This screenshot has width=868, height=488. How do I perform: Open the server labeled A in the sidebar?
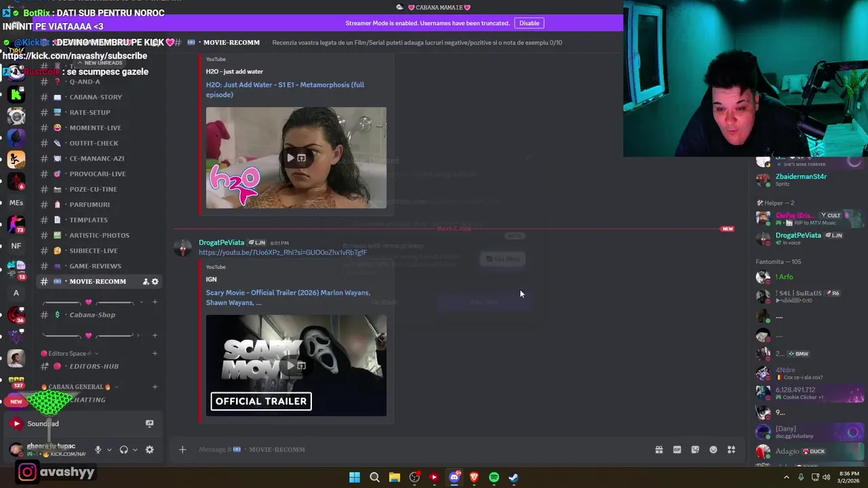(x=16, y=293)
